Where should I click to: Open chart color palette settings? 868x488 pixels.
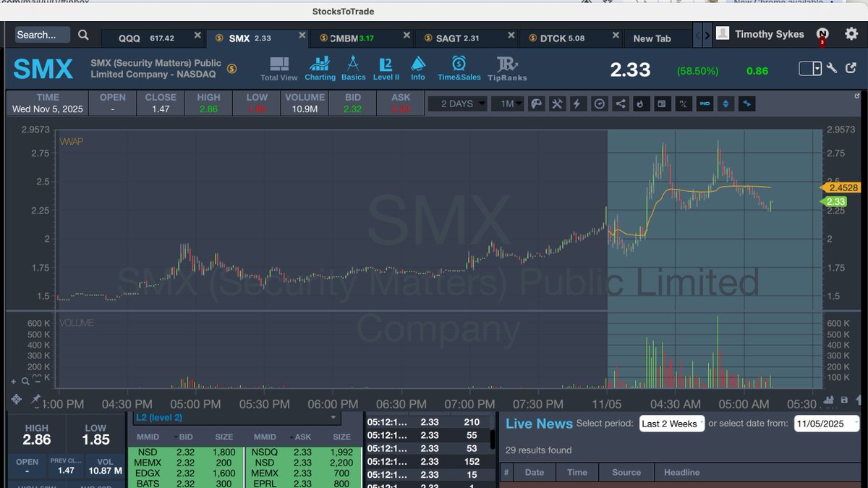pos(536,104)
